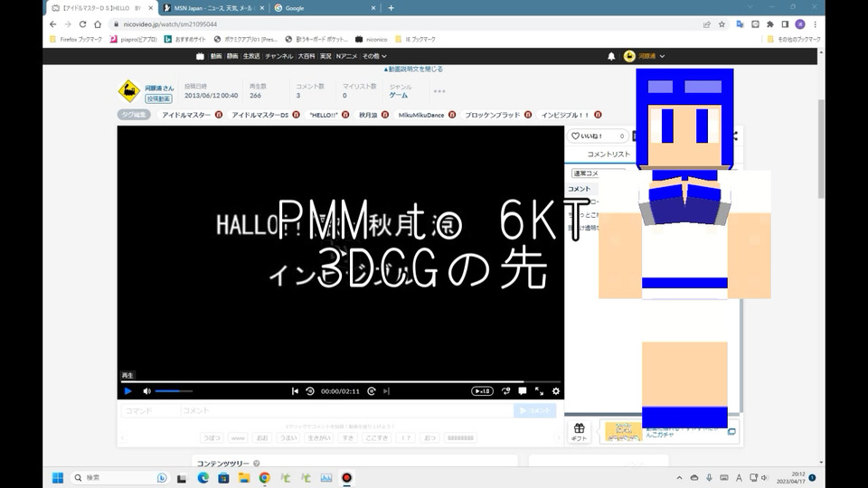
Task: Bookmark this page with the star
Action: pos(722,24)
